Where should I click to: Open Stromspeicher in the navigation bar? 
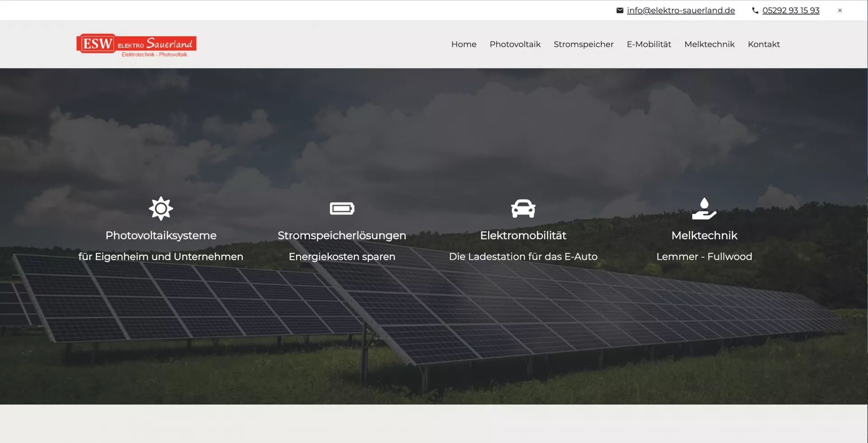(583, 44)
